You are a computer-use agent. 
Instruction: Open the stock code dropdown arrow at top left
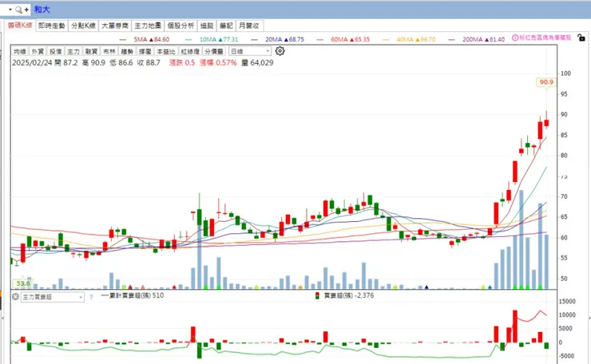pos(10,10)
